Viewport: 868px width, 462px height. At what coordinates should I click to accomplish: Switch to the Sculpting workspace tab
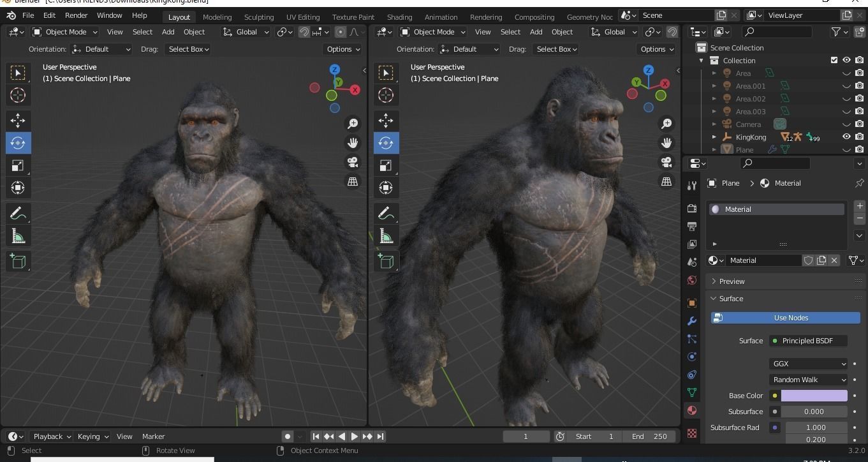coord(259,17)
